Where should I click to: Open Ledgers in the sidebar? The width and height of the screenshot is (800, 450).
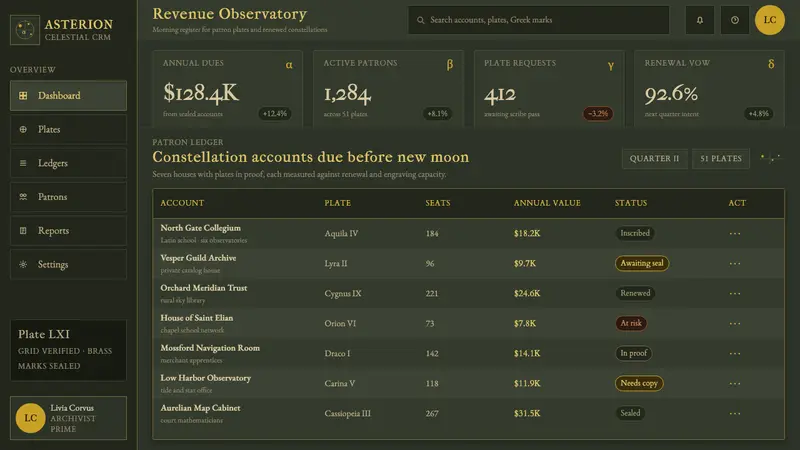[68, 163]
